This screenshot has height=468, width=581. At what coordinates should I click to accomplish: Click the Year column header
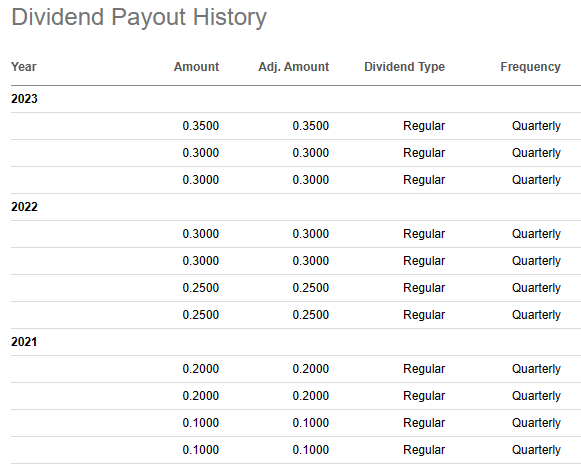(24, 67)
